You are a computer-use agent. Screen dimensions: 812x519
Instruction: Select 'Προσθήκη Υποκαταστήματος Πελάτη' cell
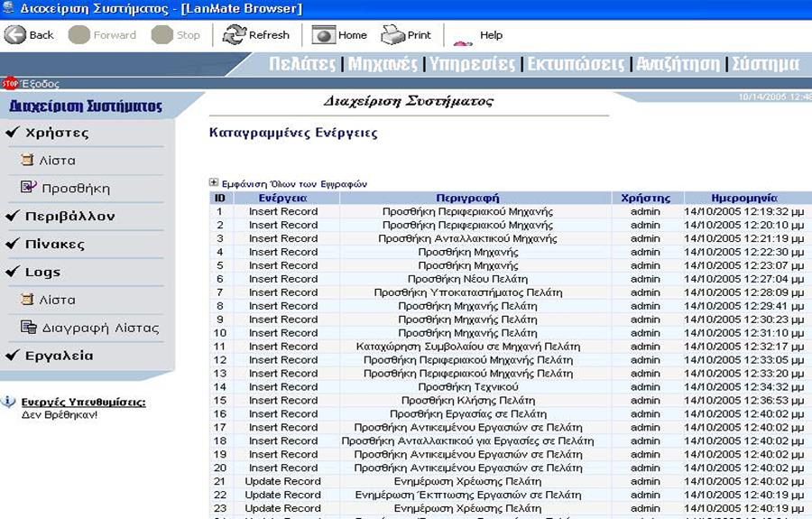tap(468, 292)
